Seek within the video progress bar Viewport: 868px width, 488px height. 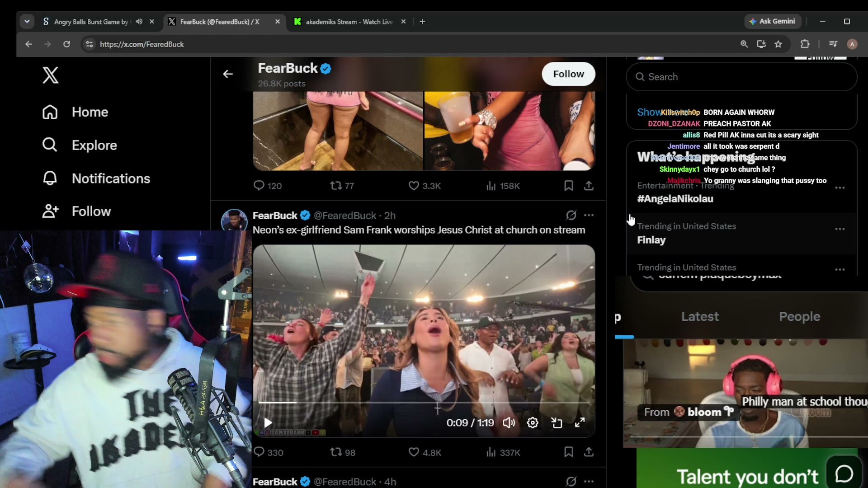click(424, 402)
